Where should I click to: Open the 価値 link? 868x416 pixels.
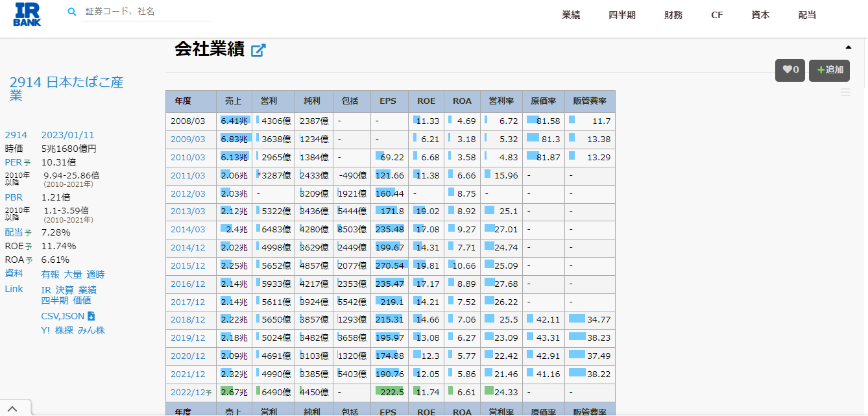pyautogui.click(x=82, y=300)
